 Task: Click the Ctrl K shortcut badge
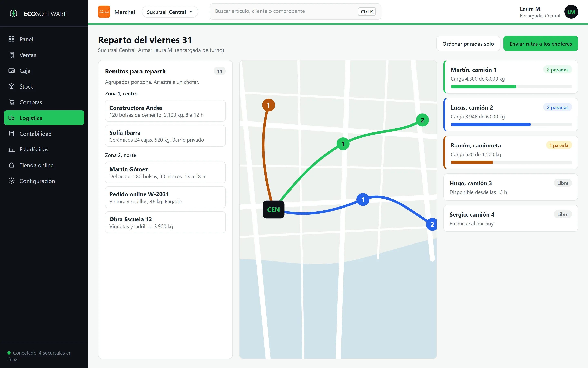coord(367,12)
